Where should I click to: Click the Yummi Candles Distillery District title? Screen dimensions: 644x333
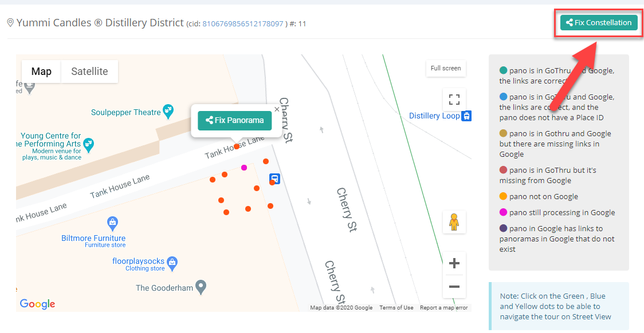point(100,22)
